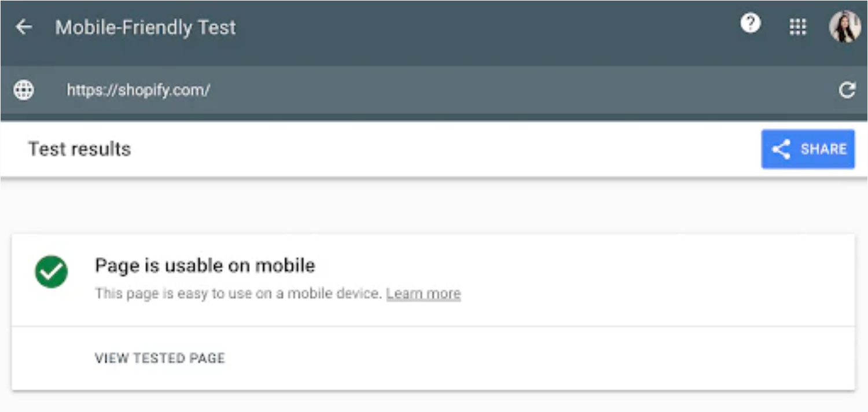Navigate back using the arrow icon

[x=25, y=27]
